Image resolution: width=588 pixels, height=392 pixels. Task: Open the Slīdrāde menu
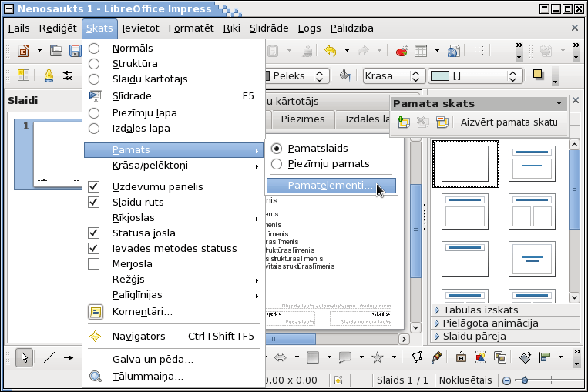pyautogui.click(x=269, y=28)
